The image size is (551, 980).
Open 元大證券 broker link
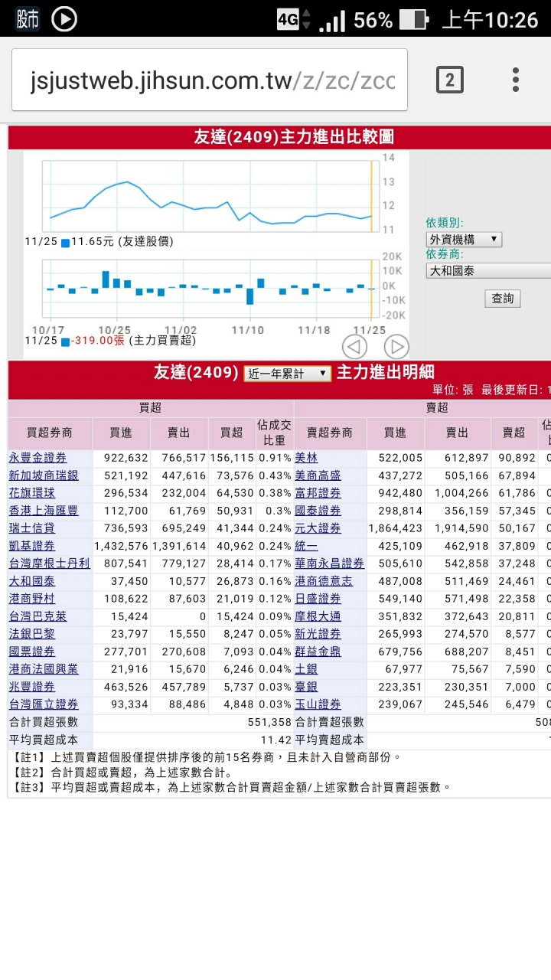click(x=318, y=528)
